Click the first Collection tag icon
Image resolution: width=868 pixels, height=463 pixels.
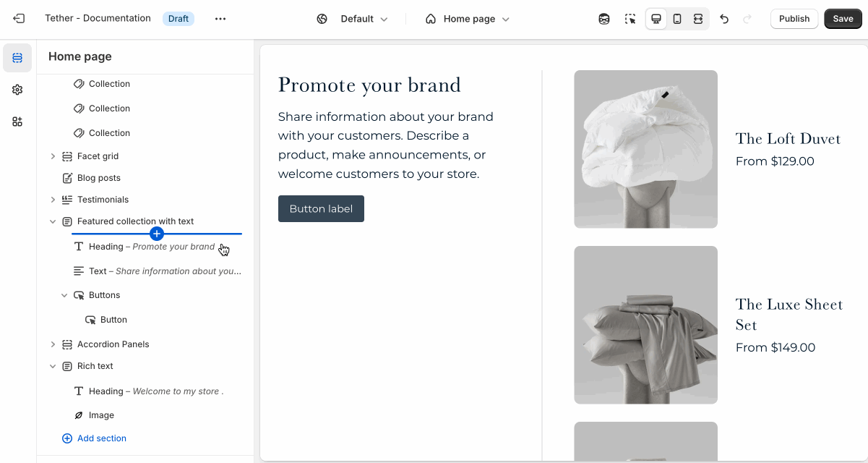click(x=79, y=84)
